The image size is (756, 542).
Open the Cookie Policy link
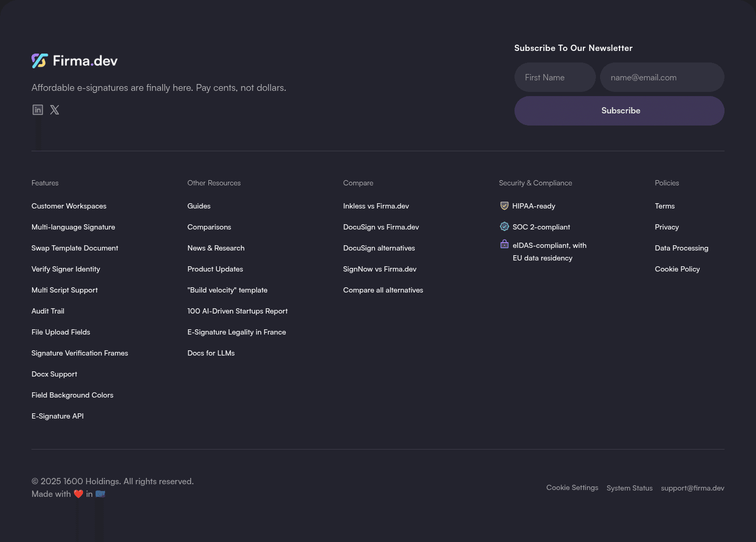coord(677,269)
